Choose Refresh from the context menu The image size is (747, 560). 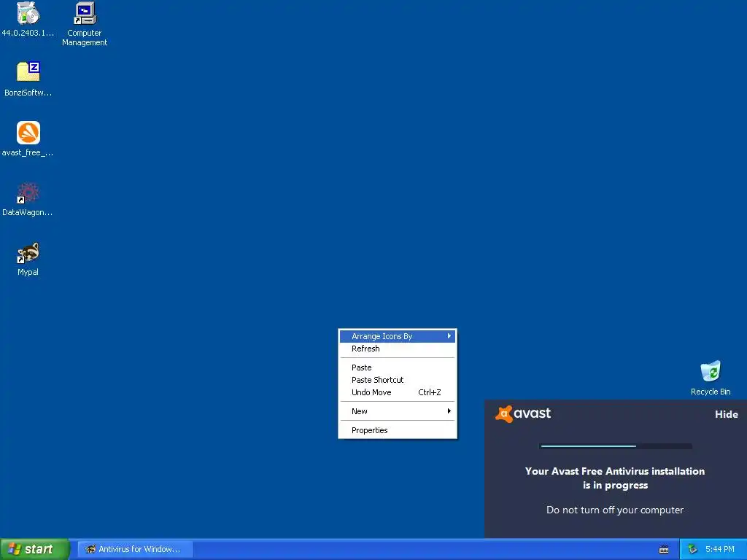pyautogui.click(x=398, y=349)
